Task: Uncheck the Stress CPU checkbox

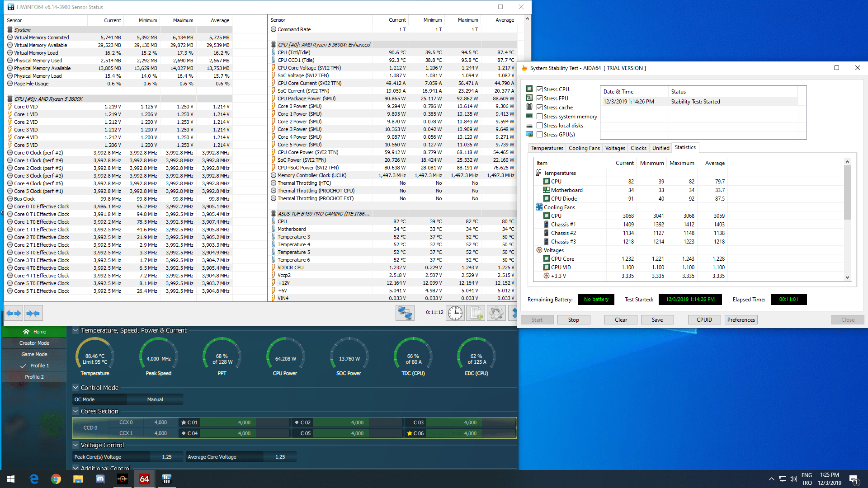Action: (539, 89)
